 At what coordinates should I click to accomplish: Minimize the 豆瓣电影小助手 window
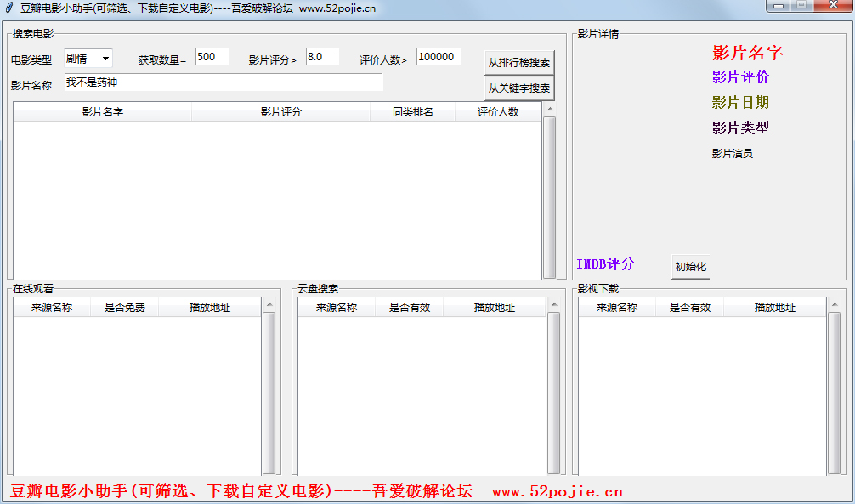coord(778,7)
